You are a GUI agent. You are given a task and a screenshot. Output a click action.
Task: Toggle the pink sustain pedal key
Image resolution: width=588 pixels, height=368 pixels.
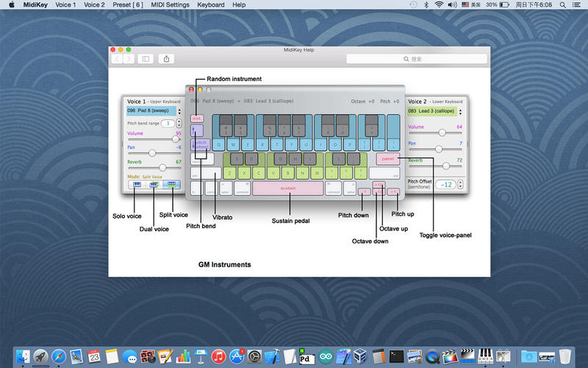pos(287,188)
